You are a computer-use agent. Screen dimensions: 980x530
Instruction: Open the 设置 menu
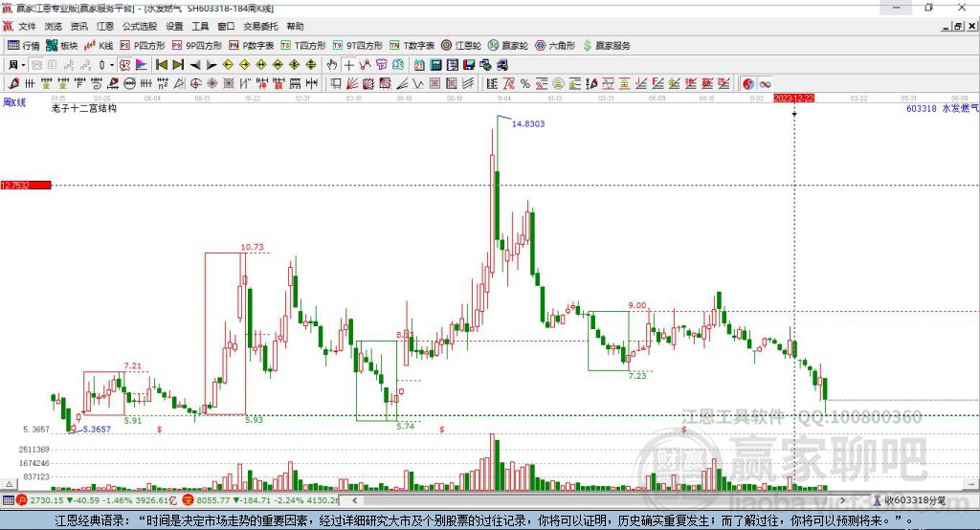point(174,26)
